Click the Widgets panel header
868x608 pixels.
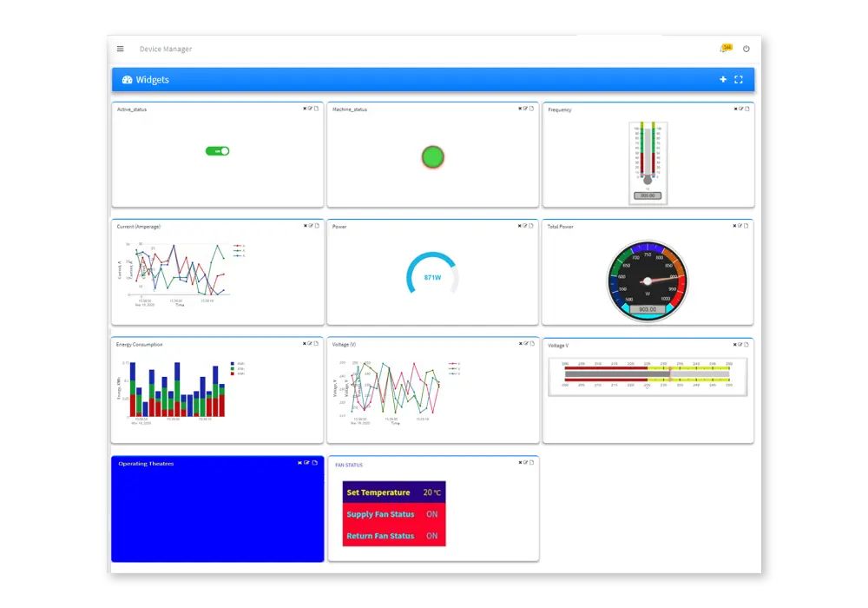[153, 79]
